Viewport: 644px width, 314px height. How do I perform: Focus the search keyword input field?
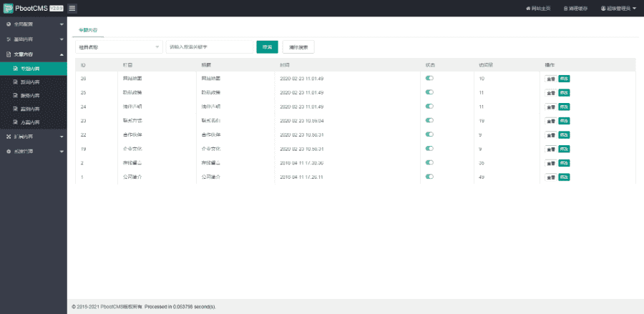(210, 47)
